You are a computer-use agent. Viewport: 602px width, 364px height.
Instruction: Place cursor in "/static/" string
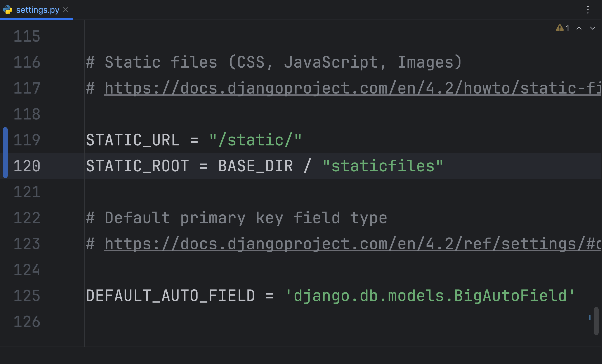(x=255, y=140)
